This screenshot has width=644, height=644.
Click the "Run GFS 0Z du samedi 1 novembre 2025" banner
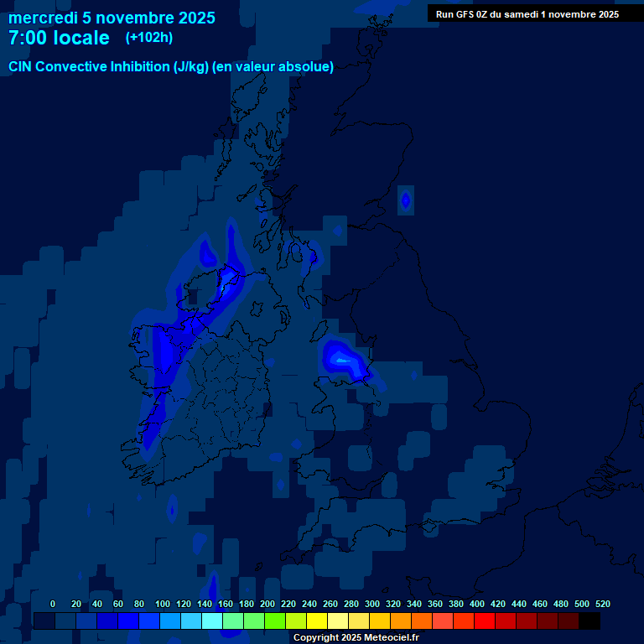(527, 14)
